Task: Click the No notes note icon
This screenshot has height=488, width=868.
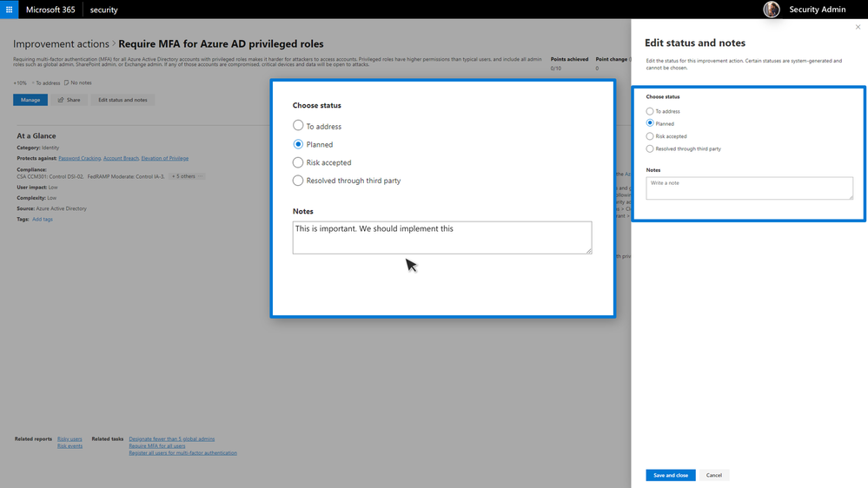Action: click(x=66, y=83)
